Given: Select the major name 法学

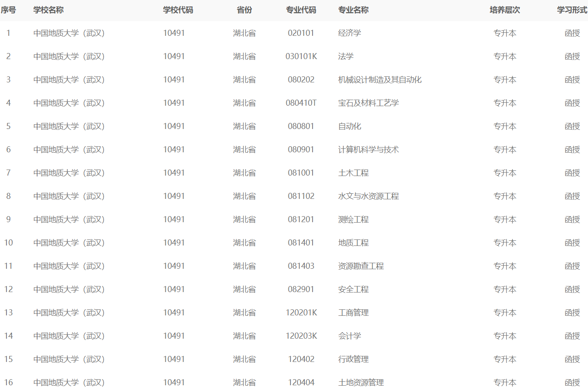Looking at the screenshot, I should point(345,57).
